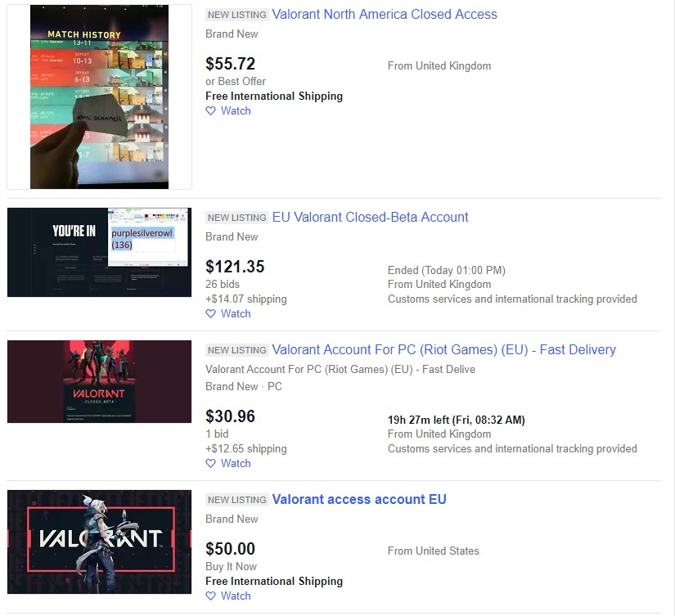
Task: Click 'Ended (Today 01:00 PM)' text
Action: (x=447, y=270)
